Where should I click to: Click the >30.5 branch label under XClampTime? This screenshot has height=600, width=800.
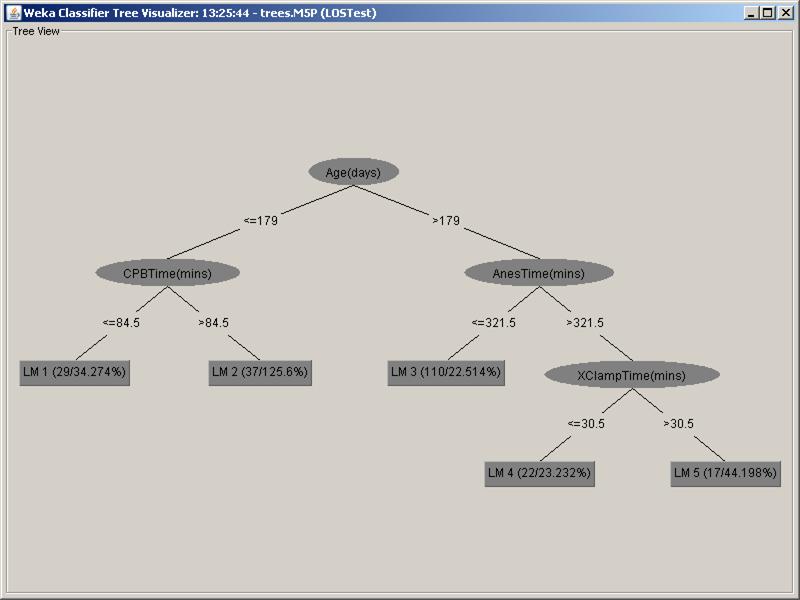pyautogui.click(x=677, y=424)
